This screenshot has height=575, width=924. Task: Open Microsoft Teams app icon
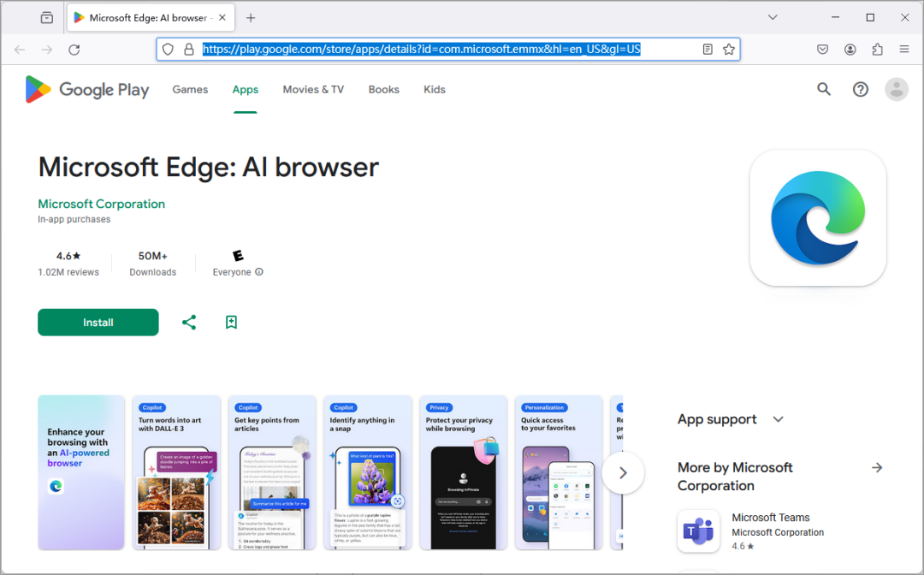(698, 531)
